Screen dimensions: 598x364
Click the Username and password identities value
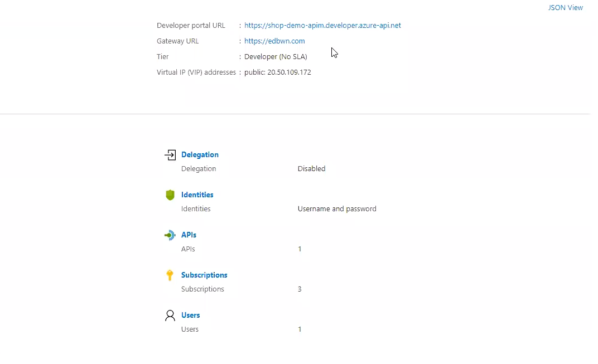(x=337, y=209)
